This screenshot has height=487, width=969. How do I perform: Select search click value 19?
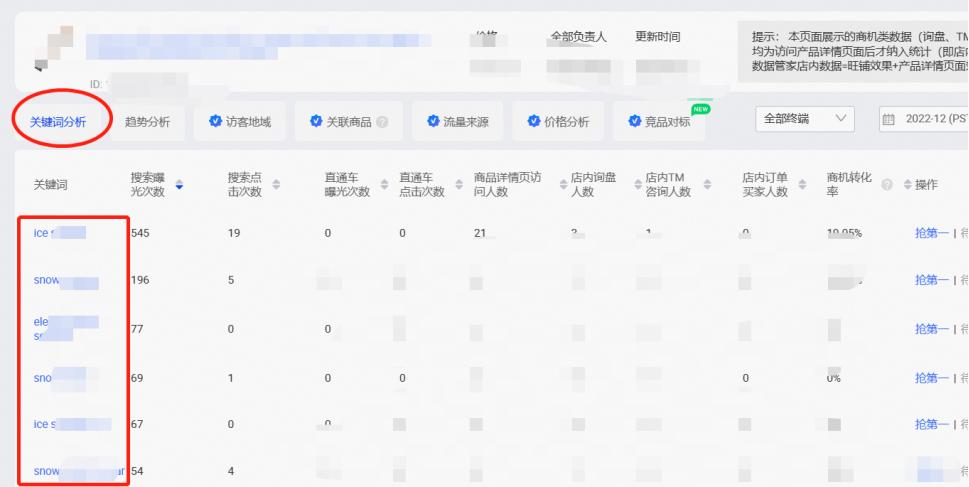234,233
